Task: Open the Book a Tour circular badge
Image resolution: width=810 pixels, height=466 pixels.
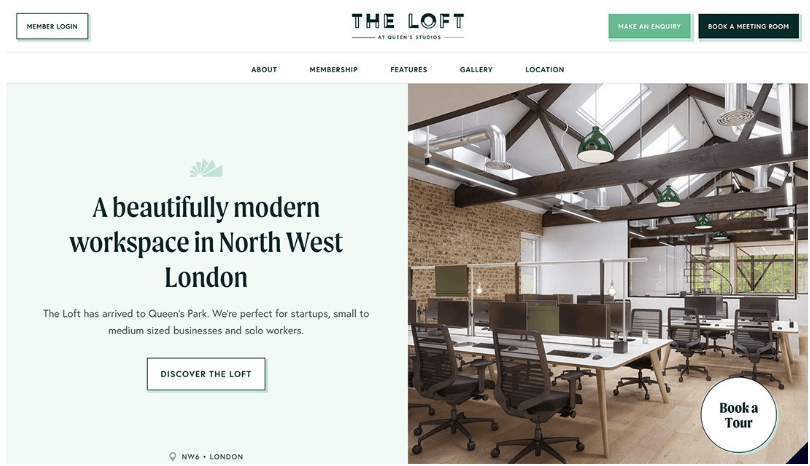Action: tap(739, 415)
